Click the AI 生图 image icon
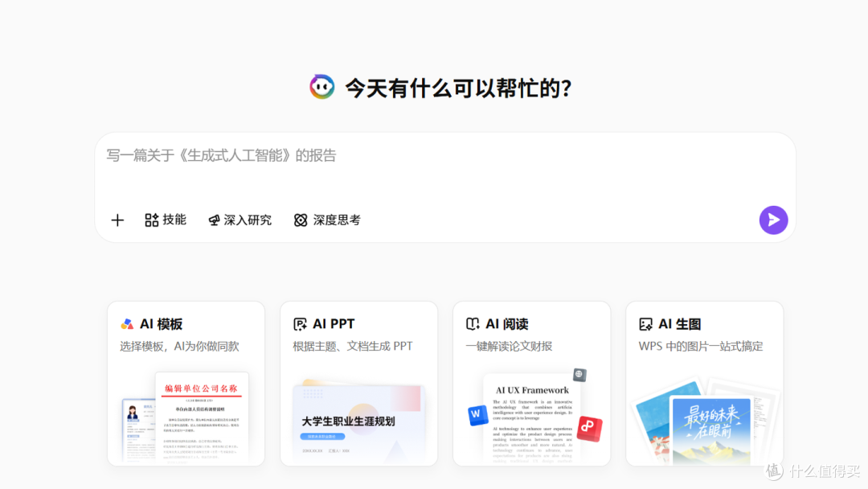This screenshot has height=489, width=868. click(645, 324)
